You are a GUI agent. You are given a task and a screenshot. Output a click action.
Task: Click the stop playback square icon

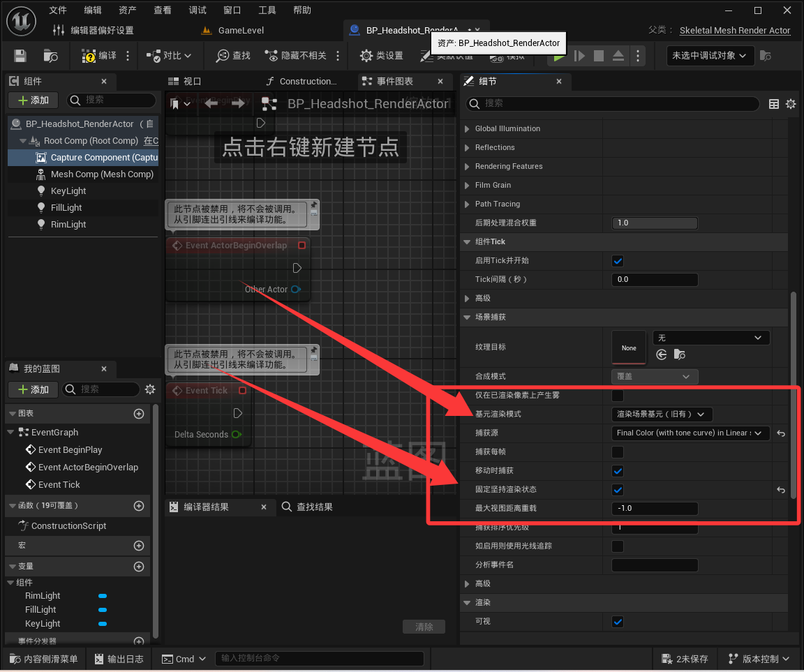tap(598, 56)
